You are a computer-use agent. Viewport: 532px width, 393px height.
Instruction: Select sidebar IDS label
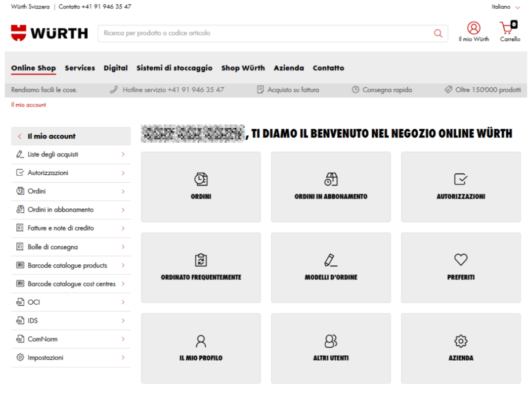(33, 321)
